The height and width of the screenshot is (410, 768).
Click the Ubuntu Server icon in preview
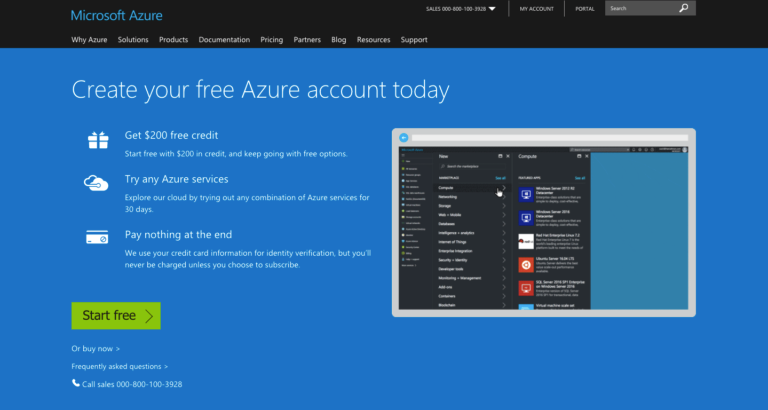(526, 265)
